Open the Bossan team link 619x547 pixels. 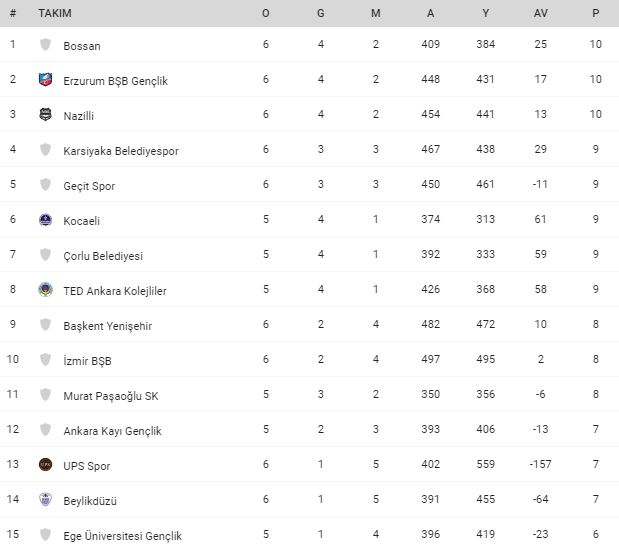tap(82, 46)
